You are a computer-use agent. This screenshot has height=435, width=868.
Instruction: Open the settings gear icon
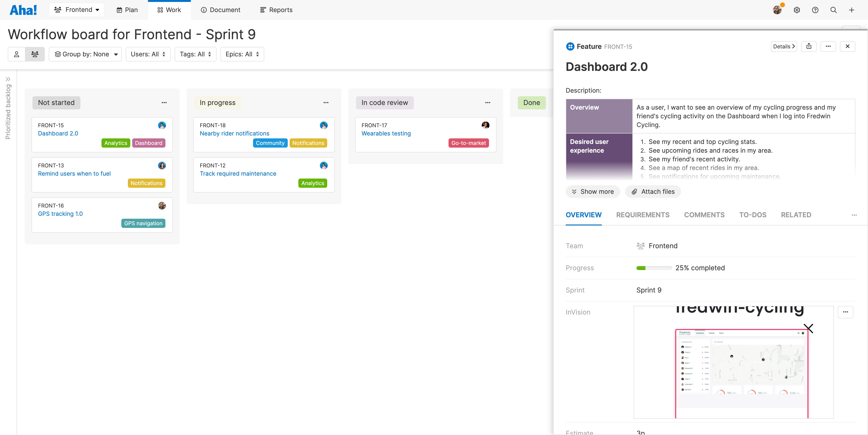click(x=797, y=10)
